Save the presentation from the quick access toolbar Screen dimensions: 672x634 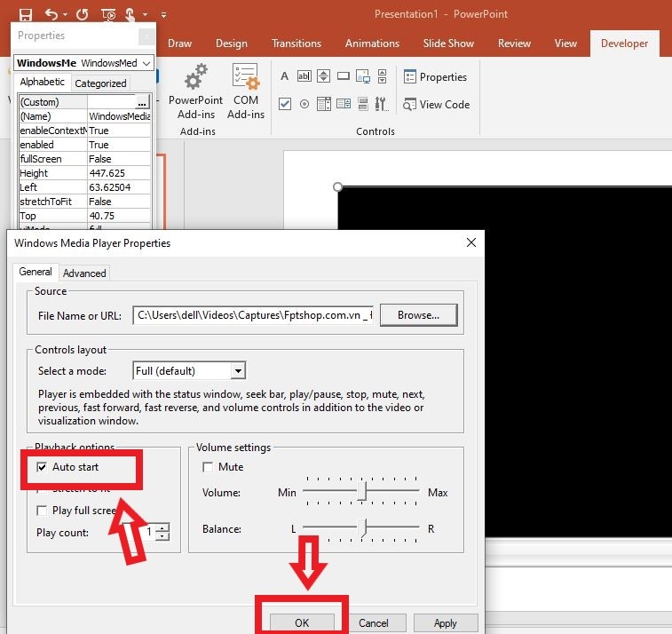(x=26, y=15)
